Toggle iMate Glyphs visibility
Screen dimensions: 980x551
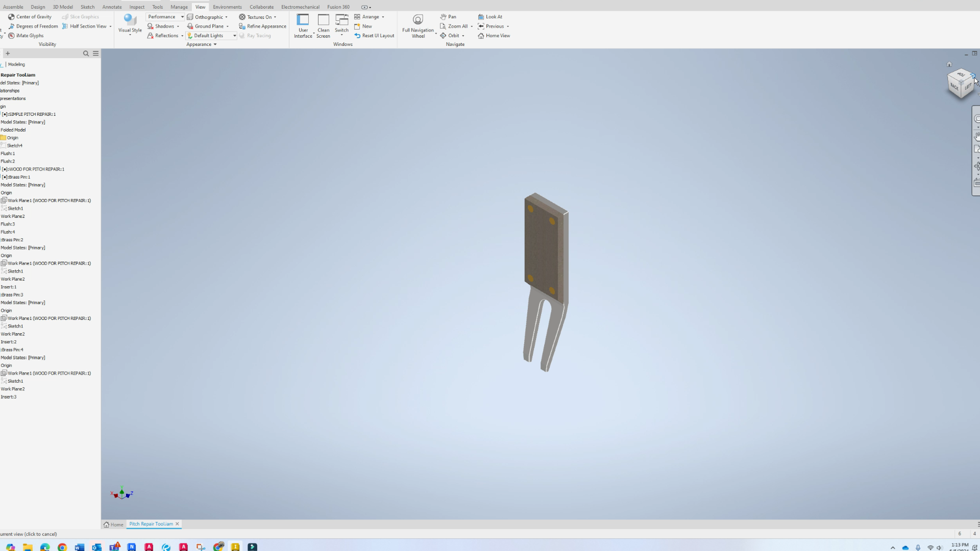26,36
